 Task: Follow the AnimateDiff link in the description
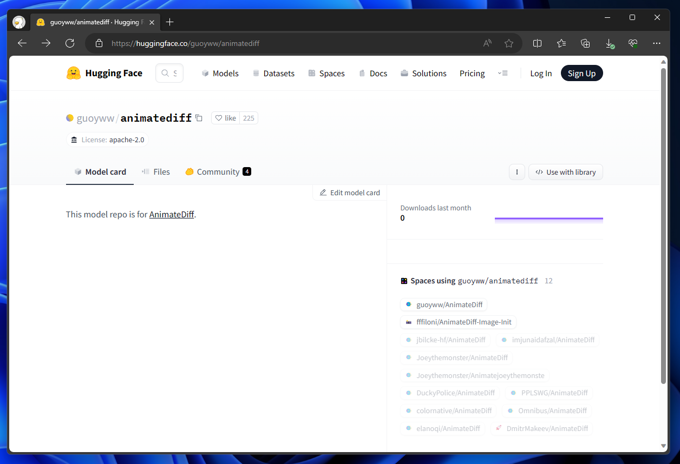coord(171,214)
